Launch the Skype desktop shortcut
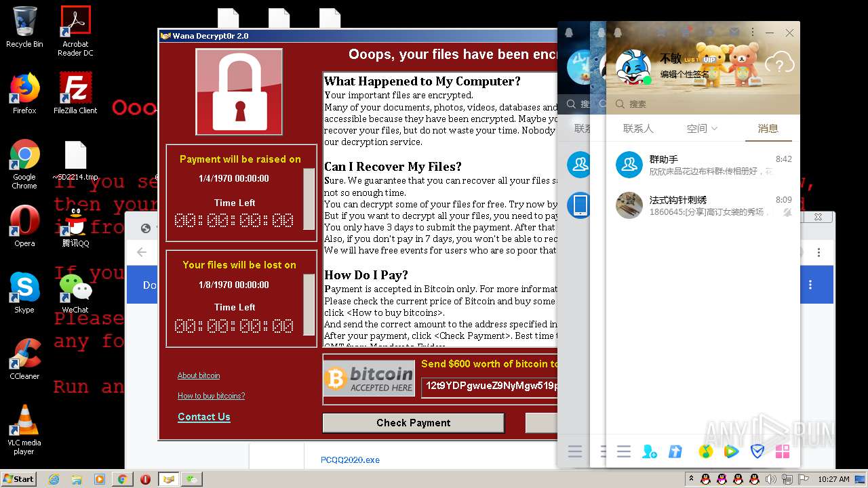The image size is (868, 488). click(24, 293)
